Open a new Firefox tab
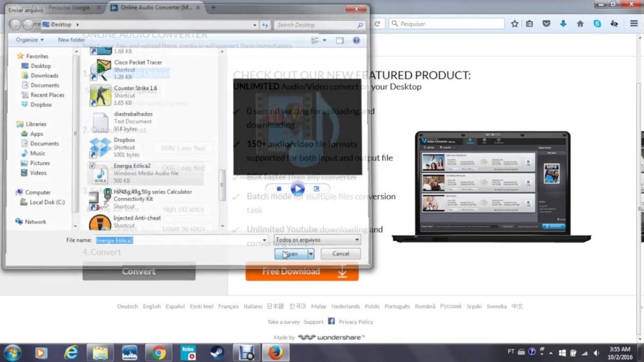The height and width of the screenshot is (362, 644). click(x=213, y=8)
